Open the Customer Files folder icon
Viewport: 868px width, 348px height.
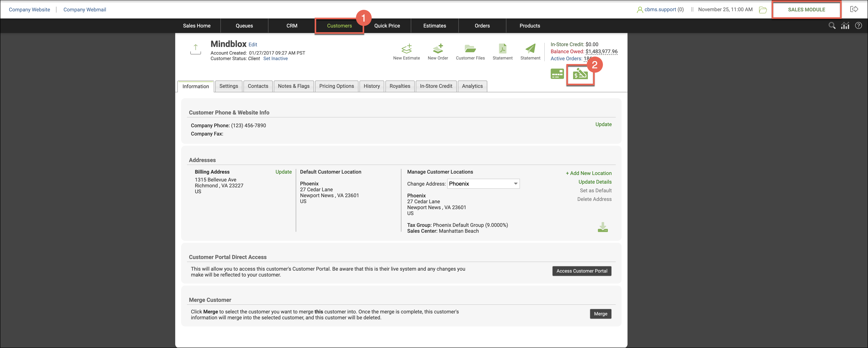point(470,49)
